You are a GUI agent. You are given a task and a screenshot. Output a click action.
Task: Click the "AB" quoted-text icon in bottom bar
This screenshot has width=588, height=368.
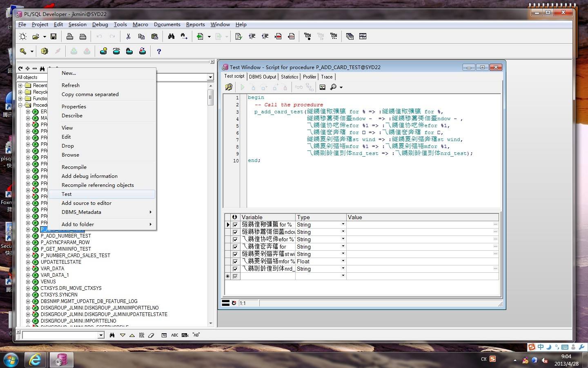[196, 335]
